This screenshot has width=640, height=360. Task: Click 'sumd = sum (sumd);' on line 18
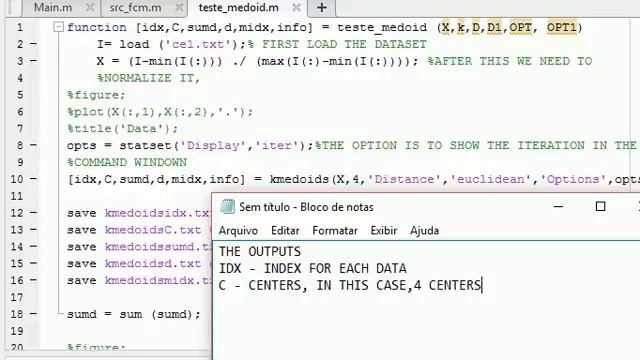pyautogui.click(x=134, y=314)
